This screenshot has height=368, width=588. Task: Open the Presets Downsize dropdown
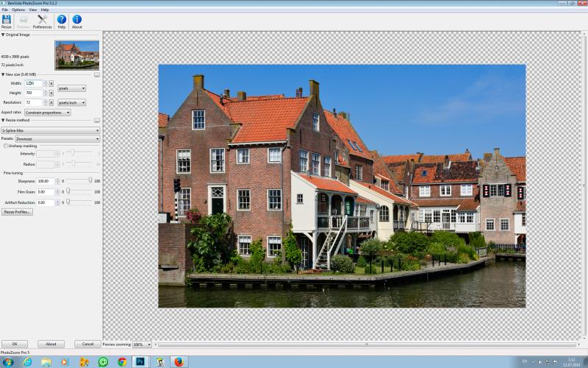click(x=57, y=138)
